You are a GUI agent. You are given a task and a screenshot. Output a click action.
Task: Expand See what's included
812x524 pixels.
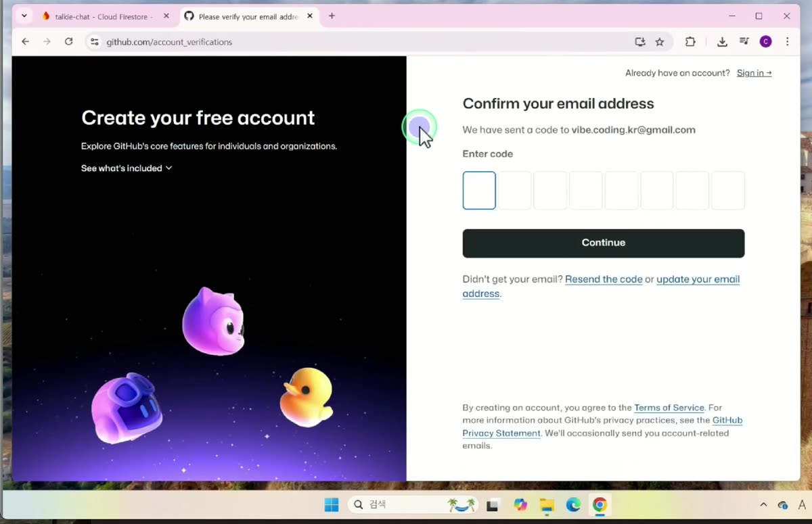(x=127, y=168)
